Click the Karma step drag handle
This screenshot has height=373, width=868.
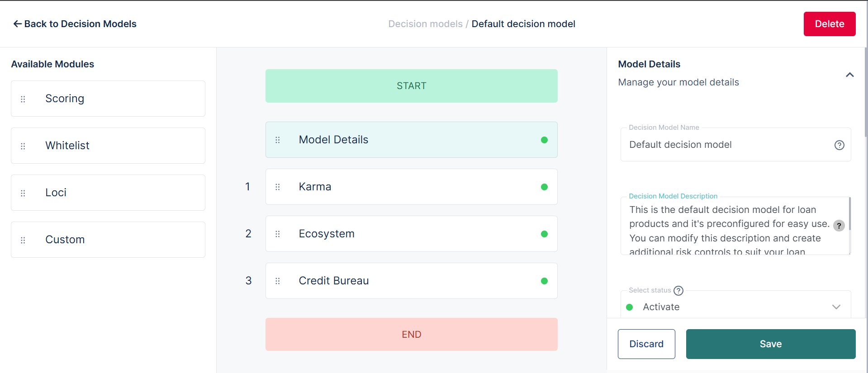click(278, 187)
